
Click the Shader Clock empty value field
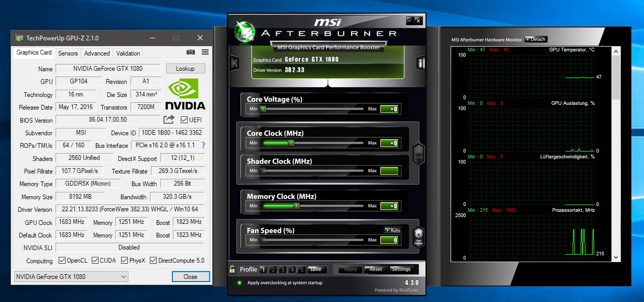click(389, 171)
